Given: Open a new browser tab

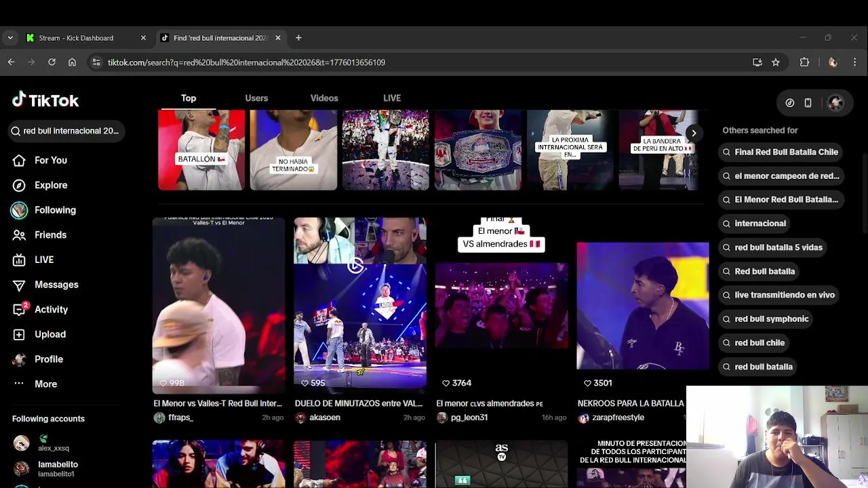Looking at the screenshot, I should coord(298,38).
